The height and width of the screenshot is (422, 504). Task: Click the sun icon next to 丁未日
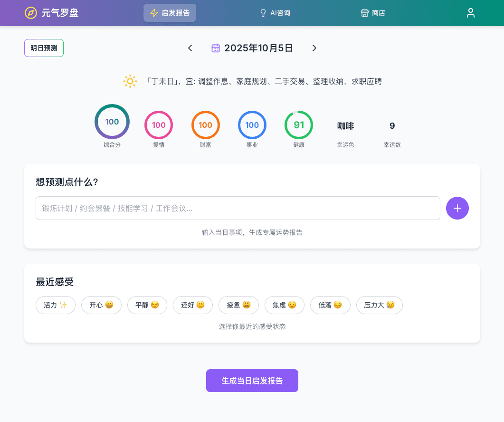pyautogui.click(x=130, y=81)
